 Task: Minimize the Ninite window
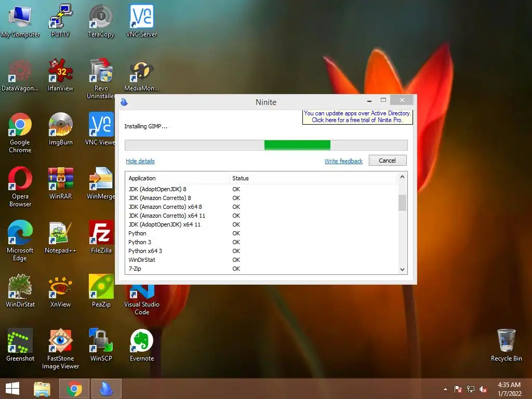(x=369, y=101)
